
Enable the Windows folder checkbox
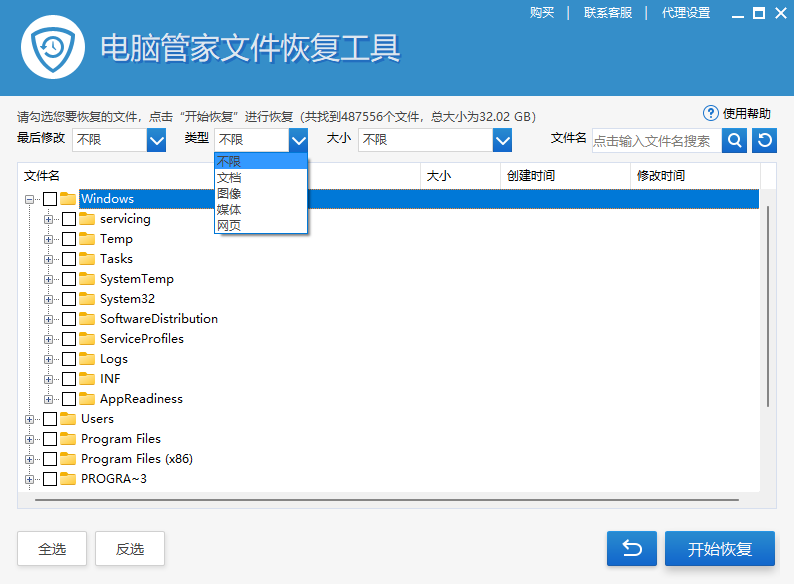[x=50, y=199]
